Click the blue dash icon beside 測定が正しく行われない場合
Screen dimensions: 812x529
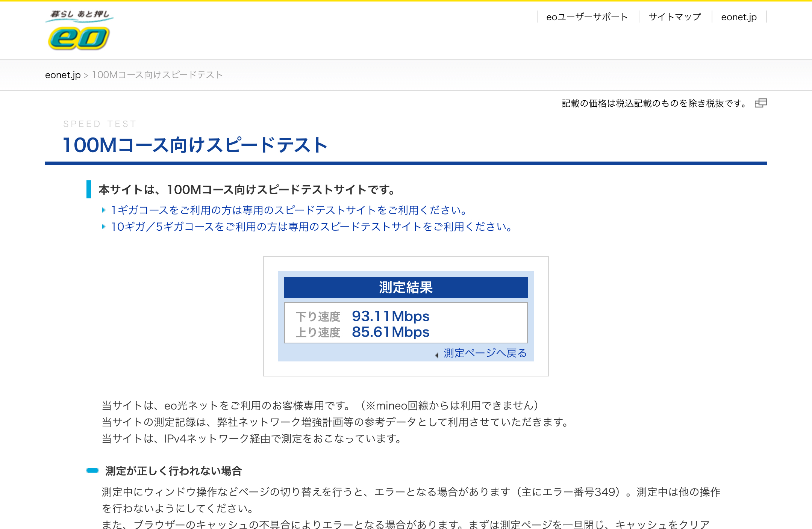pyautogui.click(x=92, y=470)
